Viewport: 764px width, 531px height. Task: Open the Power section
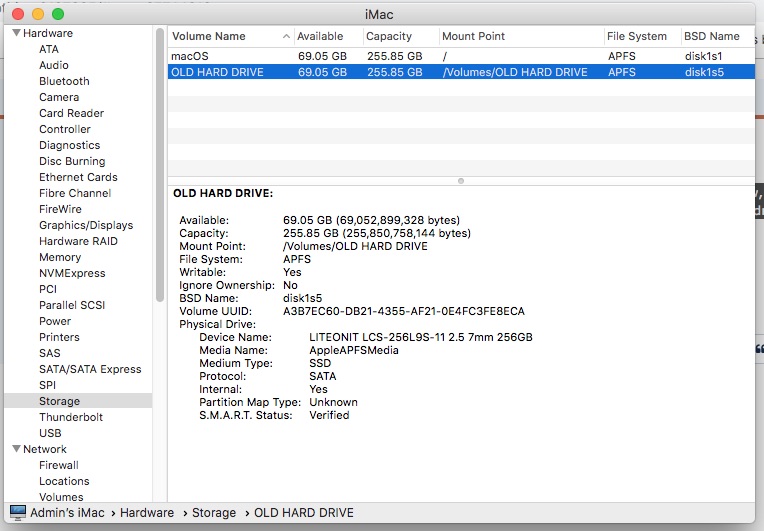[x=55, y=321]
